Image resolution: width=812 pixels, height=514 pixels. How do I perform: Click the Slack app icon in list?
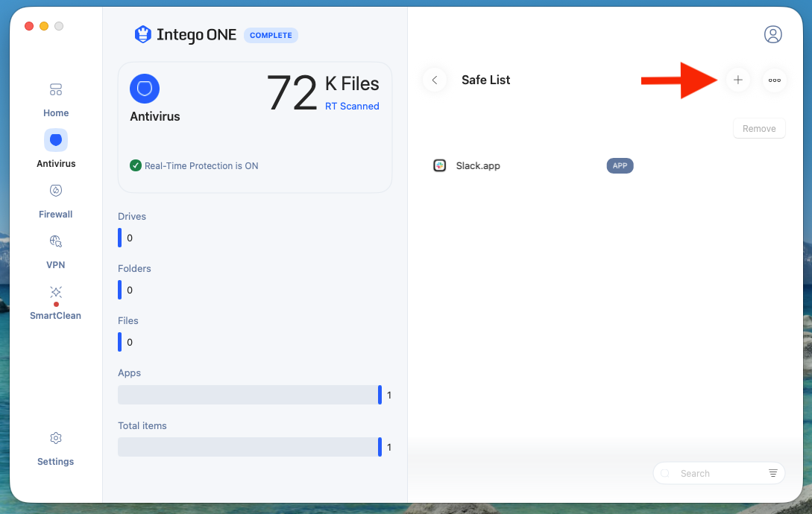pos(440,165)
